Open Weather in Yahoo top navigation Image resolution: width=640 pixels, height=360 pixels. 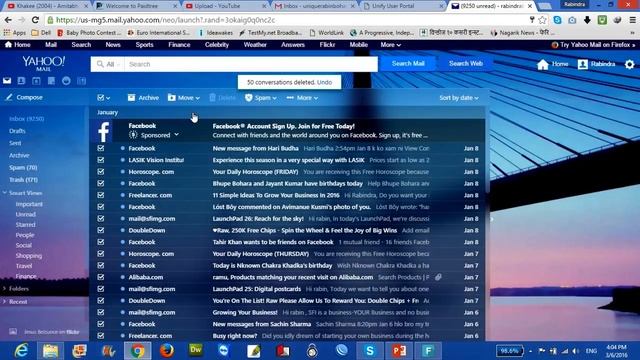[x=255, y=45]
